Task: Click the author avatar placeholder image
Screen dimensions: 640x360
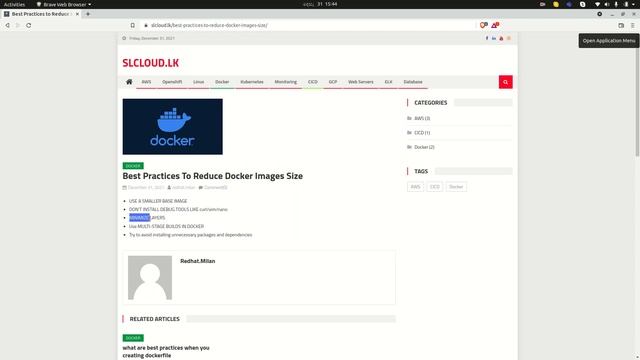Action: pos(150,278)
